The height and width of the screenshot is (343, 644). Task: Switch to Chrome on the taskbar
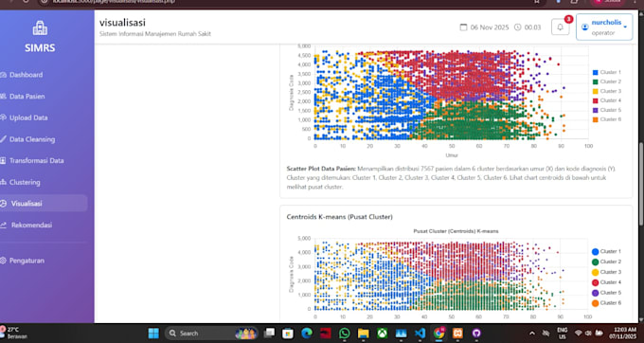pos(439,334)
